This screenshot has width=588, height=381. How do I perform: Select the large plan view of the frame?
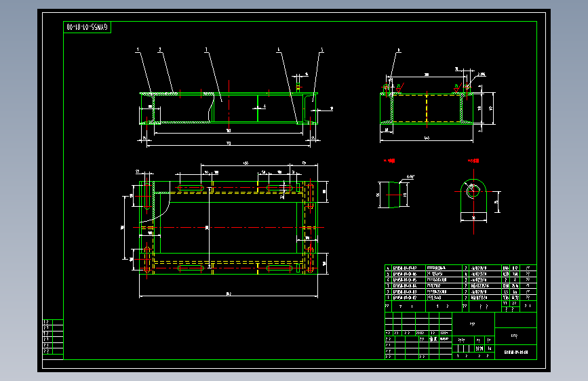229,228
